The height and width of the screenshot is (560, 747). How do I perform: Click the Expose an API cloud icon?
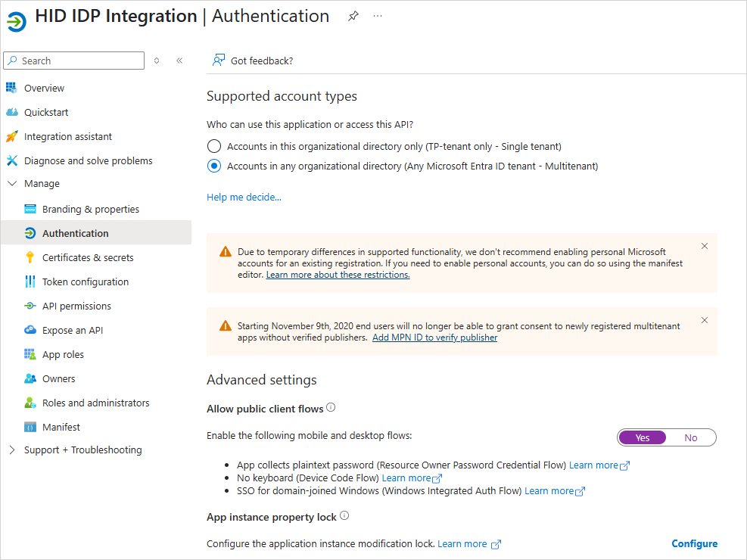coord(30,329)
